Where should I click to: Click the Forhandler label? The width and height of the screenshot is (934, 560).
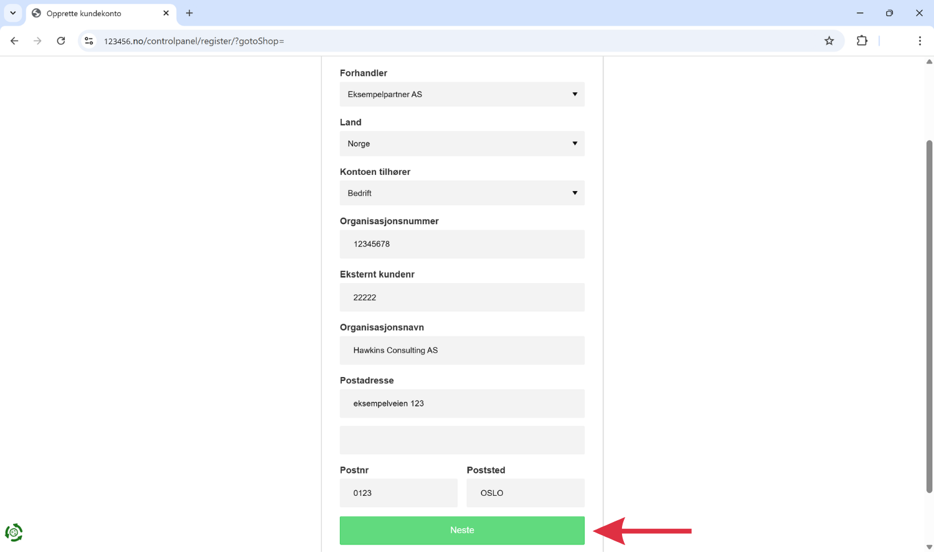pos(364,73)
